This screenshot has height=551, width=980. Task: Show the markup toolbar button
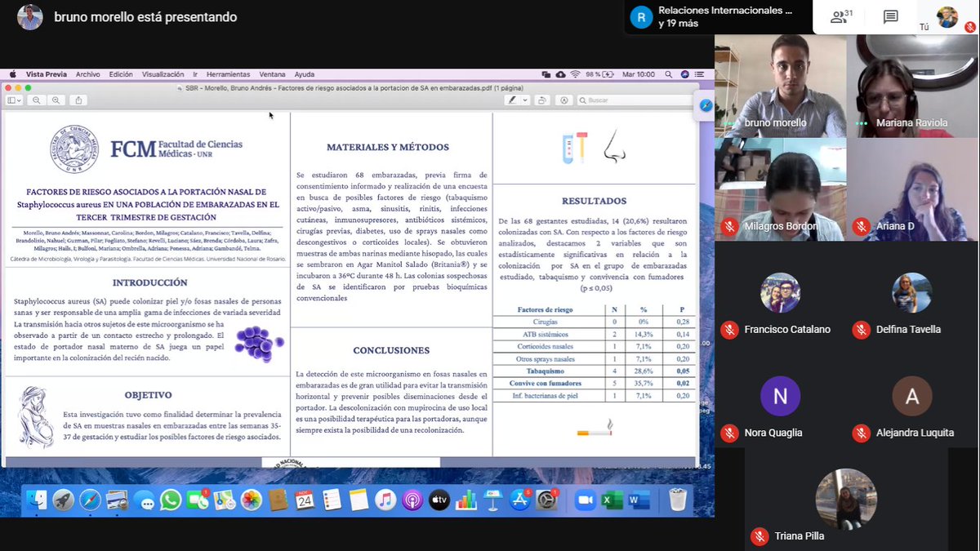(563, 100)
